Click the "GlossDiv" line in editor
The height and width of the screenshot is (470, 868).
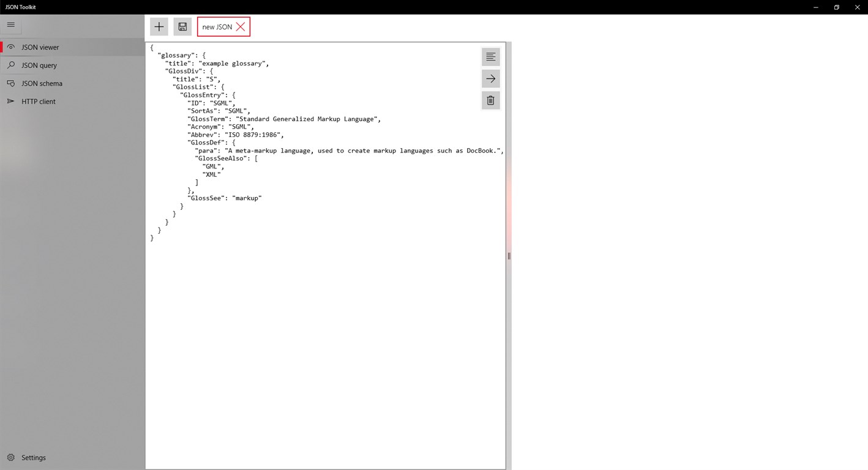click(x=189, y=71)
